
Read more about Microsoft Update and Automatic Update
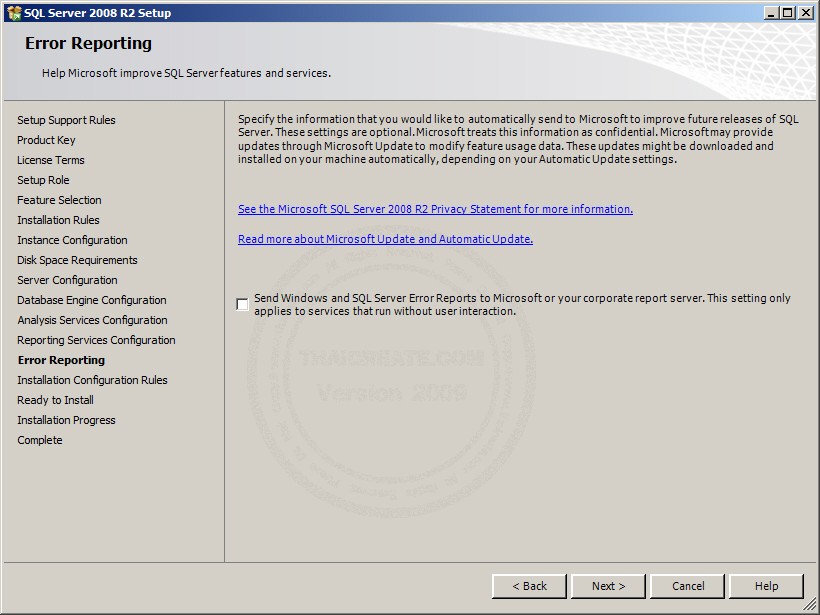coord(385,239)
